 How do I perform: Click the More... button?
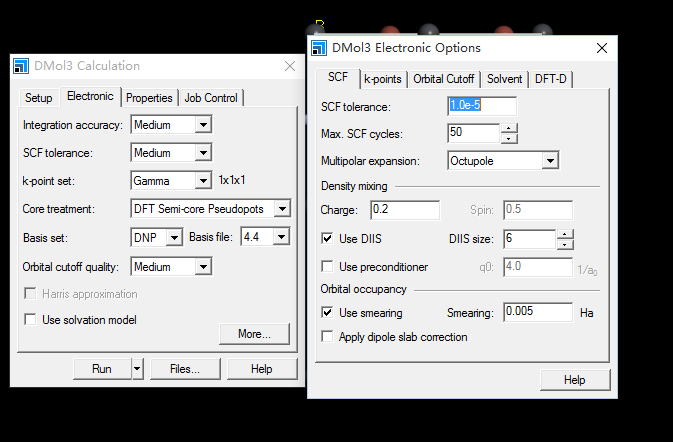[x=254, y=334]
